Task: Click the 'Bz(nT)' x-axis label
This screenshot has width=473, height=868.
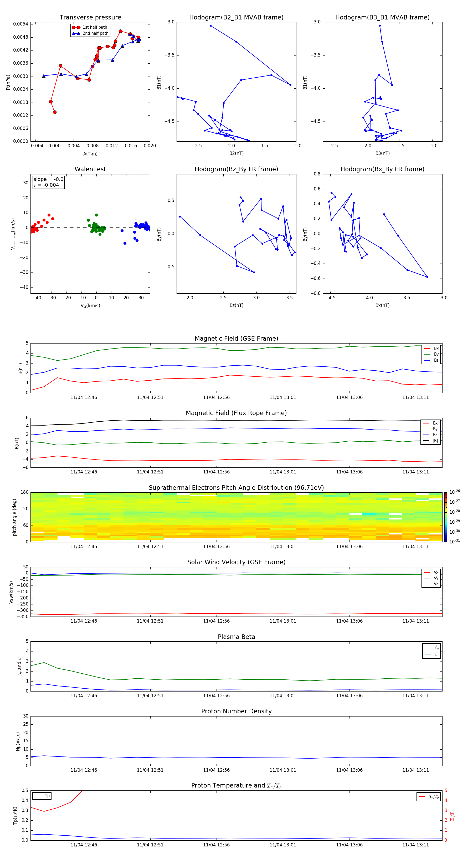Action: click(x=236, y=305)
